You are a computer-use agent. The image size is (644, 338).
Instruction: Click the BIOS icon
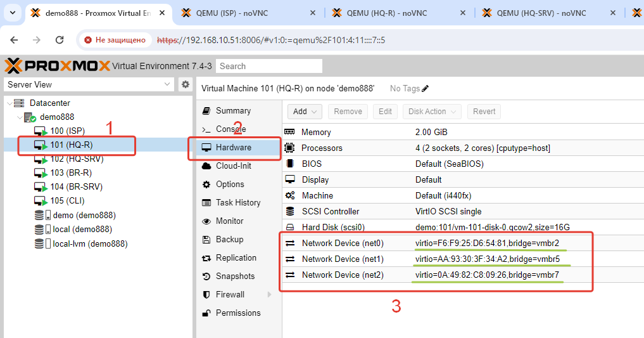pyautogui.click(x=290, y=164)
